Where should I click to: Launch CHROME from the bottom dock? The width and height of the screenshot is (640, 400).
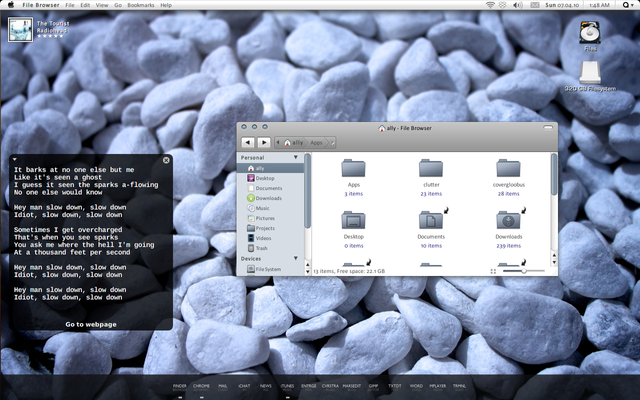click(201, 386)
